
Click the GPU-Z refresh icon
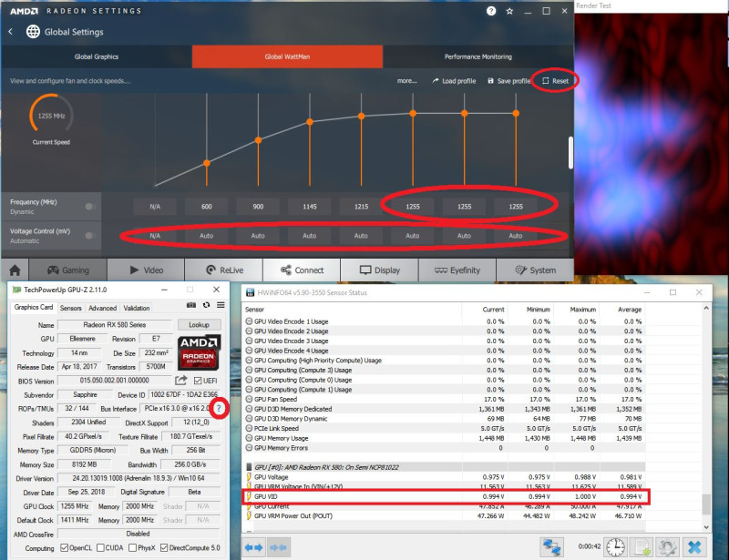(206, 305)
